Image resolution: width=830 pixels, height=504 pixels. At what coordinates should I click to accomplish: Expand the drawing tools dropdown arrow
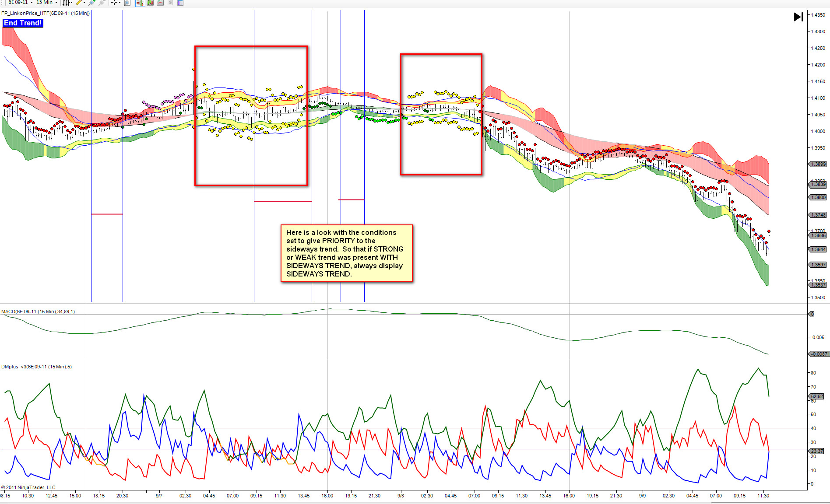click(x=84, y=3)
